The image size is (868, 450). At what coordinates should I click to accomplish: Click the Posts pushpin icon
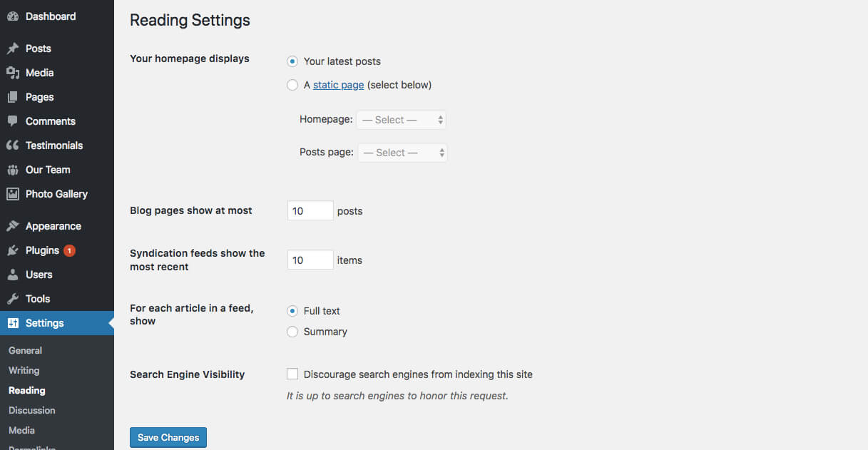[13, 48]
